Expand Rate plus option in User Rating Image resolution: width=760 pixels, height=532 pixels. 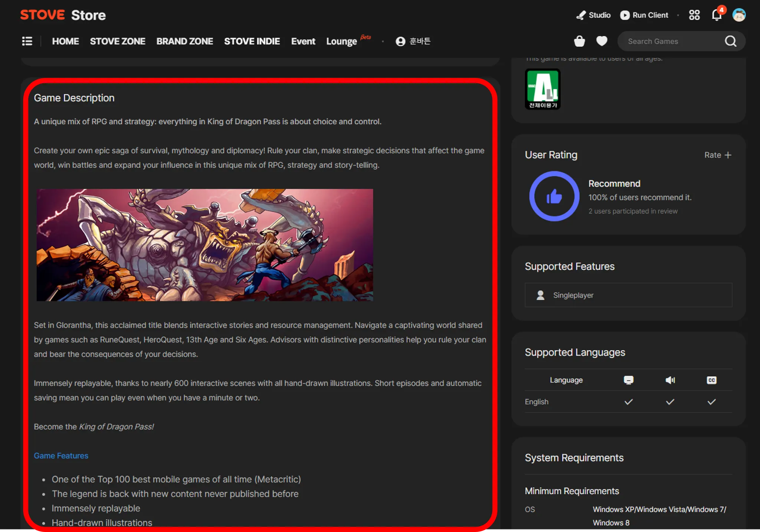tap(718, 155)
